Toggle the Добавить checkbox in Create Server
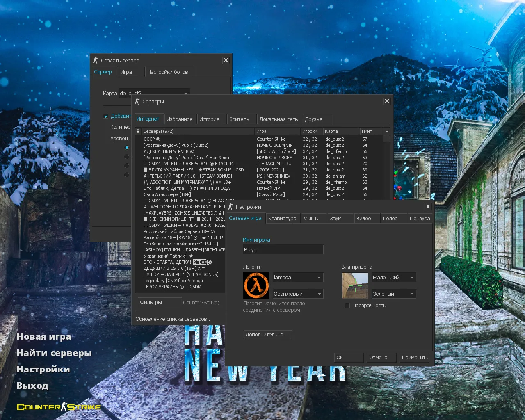The height and width of the screenshot is (420, 525). (x=106, y=116)
